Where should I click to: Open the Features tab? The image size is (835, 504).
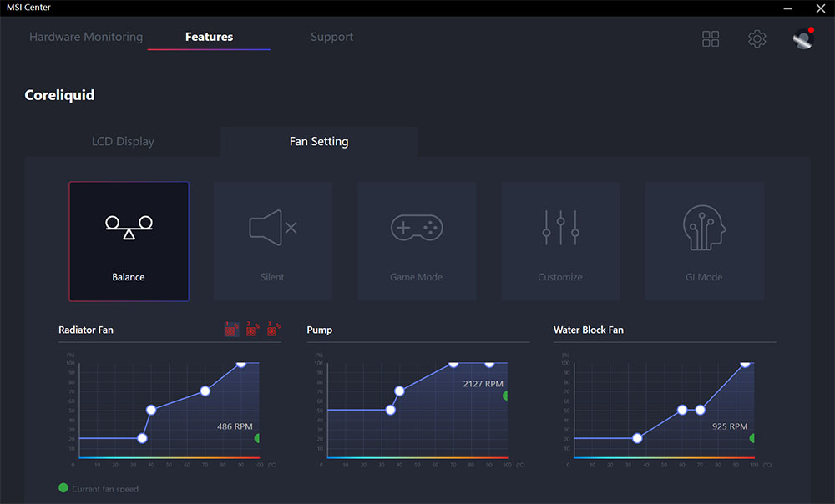pyautogui.click(x=209, y=37)
